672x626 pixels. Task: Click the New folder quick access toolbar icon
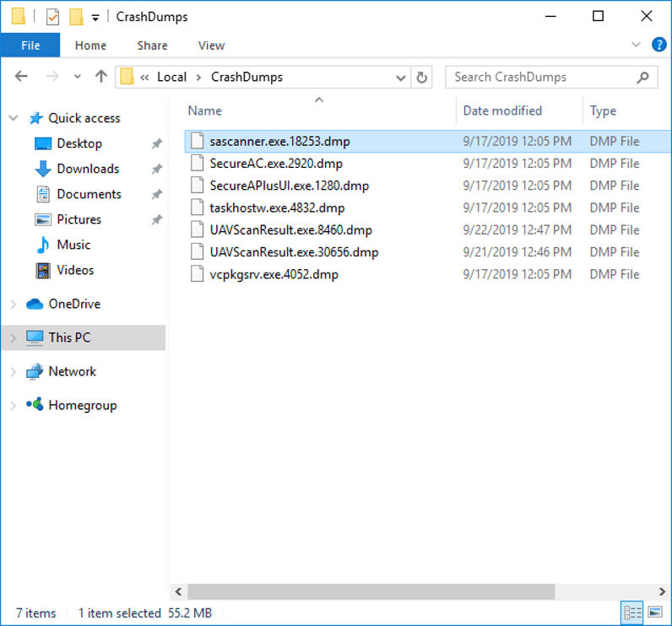click(76, 17)
